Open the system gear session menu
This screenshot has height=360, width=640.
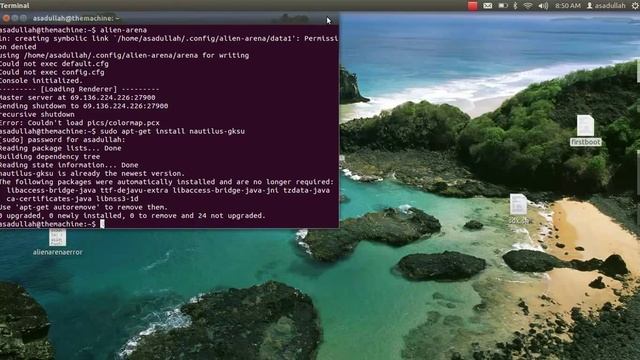click(636, 6)
